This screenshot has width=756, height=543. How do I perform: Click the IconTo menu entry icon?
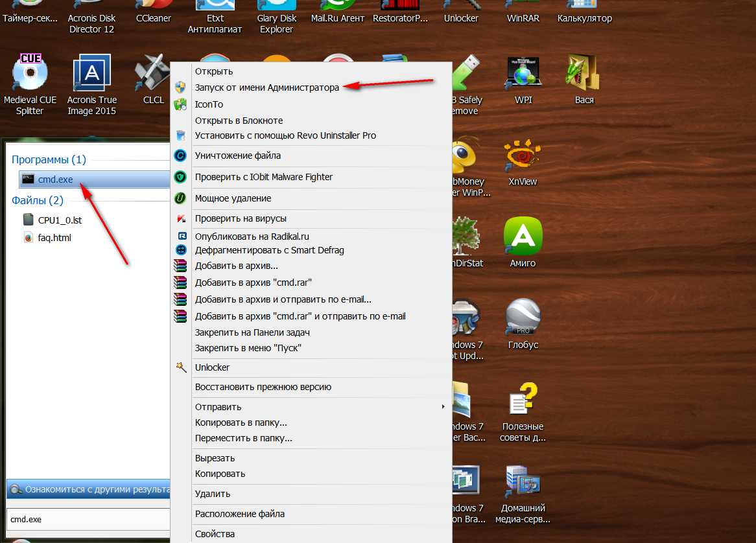[180, 104]
